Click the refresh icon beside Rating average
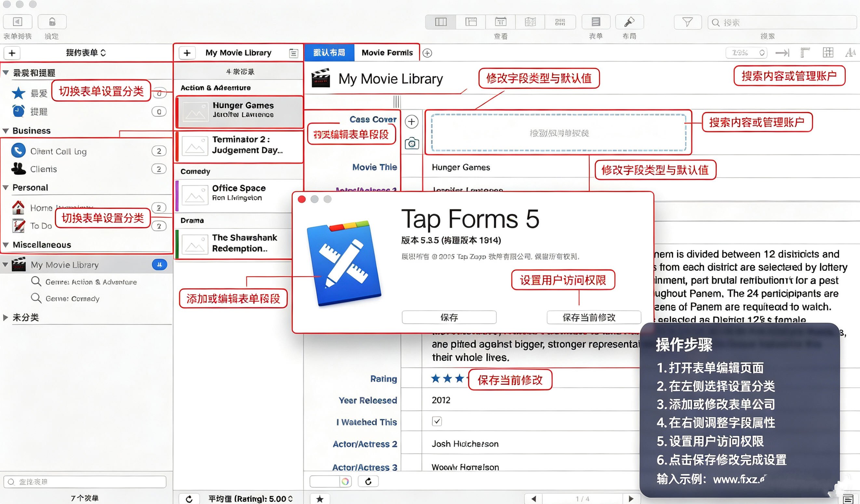 point(189,499)
